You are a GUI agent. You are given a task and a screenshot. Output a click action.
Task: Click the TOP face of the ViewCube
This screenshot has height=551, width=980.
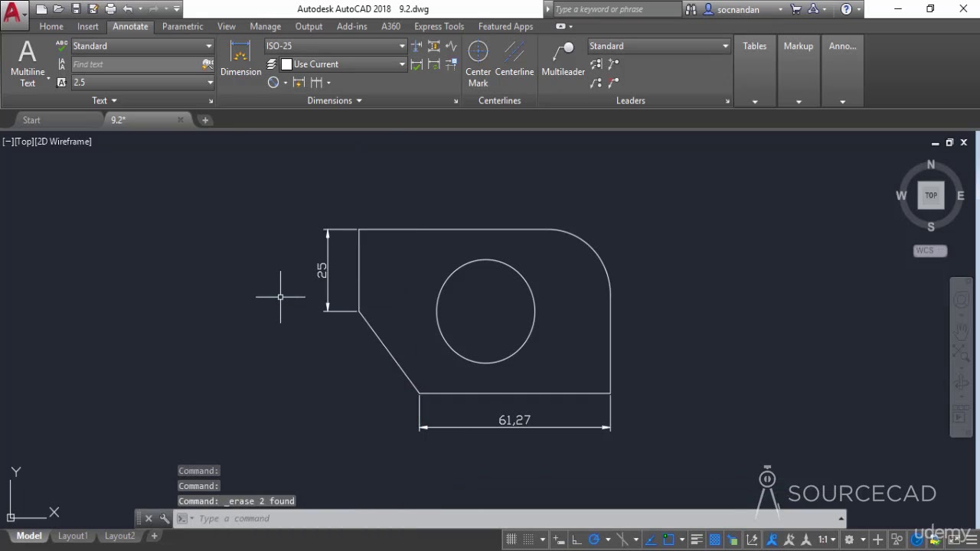click(x=931, y=195)
